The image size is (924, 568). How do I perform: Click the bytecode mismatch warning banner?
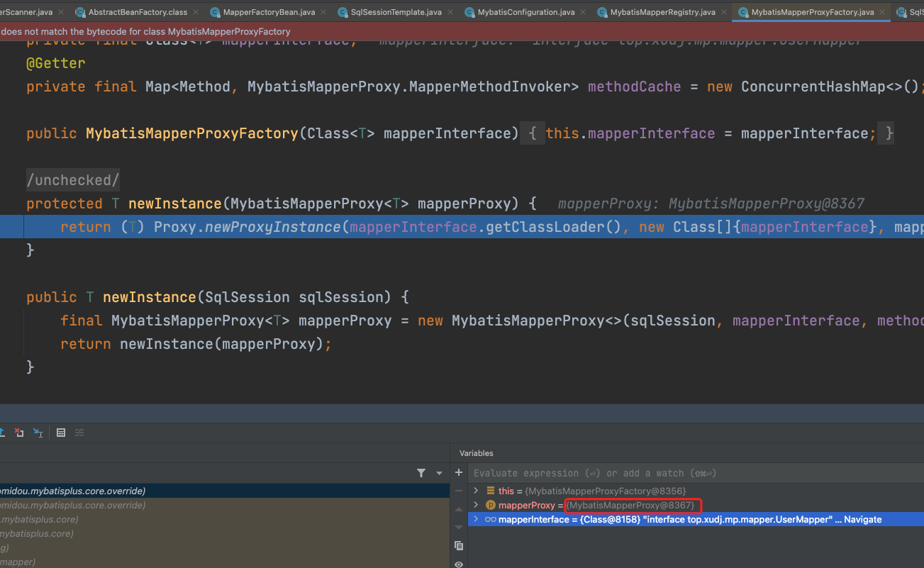click(462, 31)
